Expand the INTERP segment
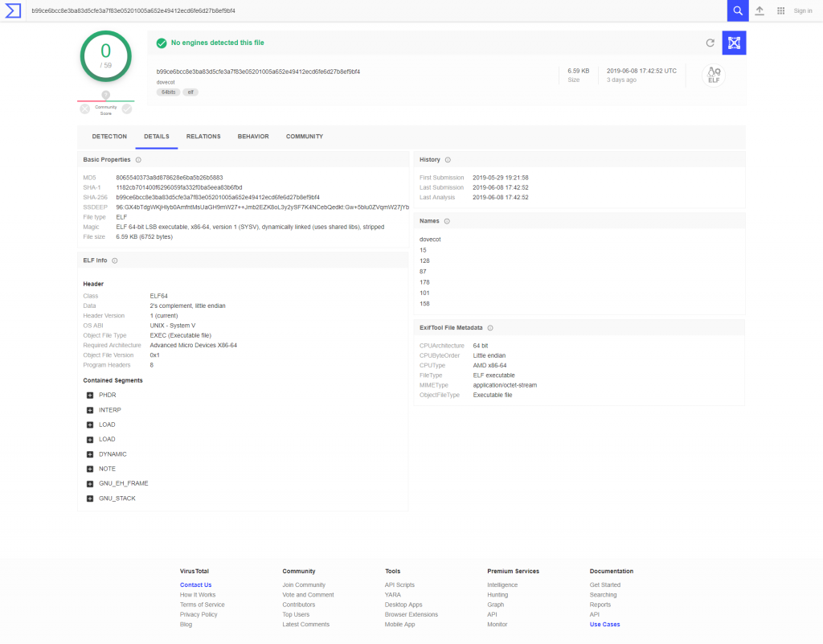Screen dimensions: 823x644 click(90, 410)
